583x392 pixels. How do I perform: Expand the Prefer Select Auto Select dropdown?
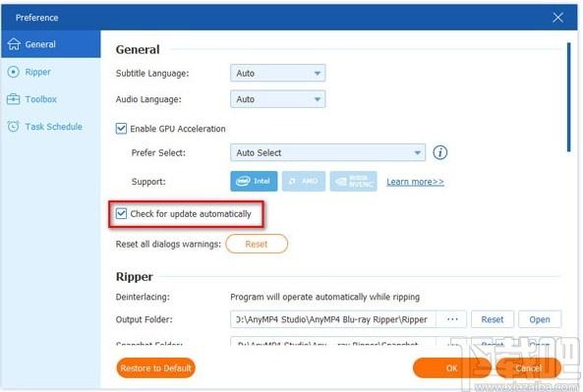coord(327,152)
